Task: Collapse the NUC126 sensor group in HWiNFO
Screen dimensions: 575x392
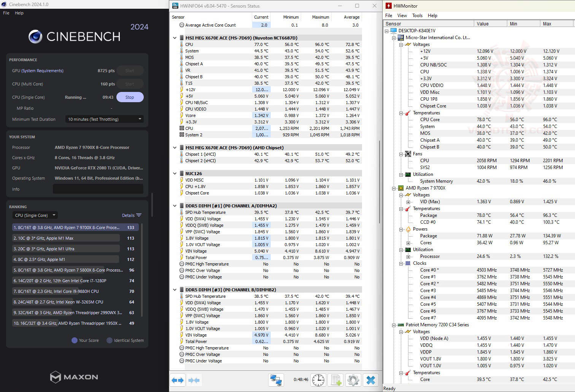Action: [175, 174]
